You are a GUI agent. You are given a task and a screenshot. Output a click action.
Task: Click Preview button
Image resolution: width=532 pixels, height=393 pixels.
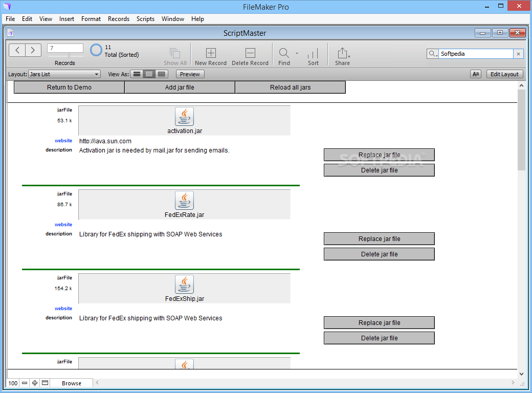tap(190, 74)
